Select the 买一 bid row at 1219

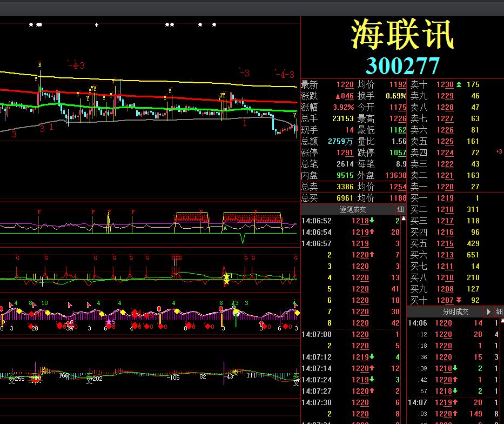(x=445, y=198)
